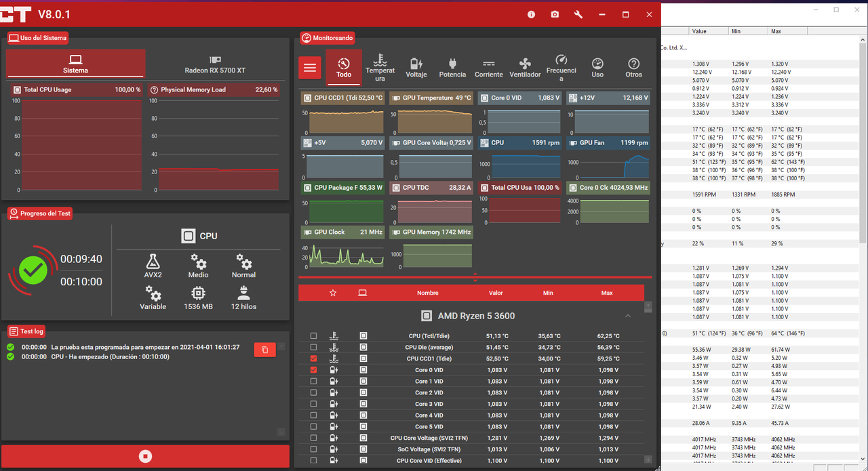Viewport: 868px width, 471px height.
Task: Select the Todo monitoring tab
Action: pyautogui.click(x=344, y=67)
